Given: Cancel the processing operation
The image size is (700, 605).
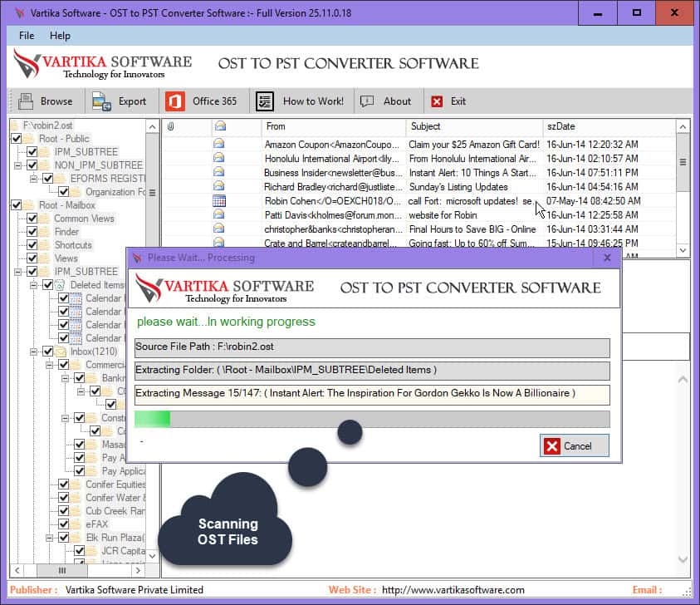Looking at the screenshot, I should [574, 446].
